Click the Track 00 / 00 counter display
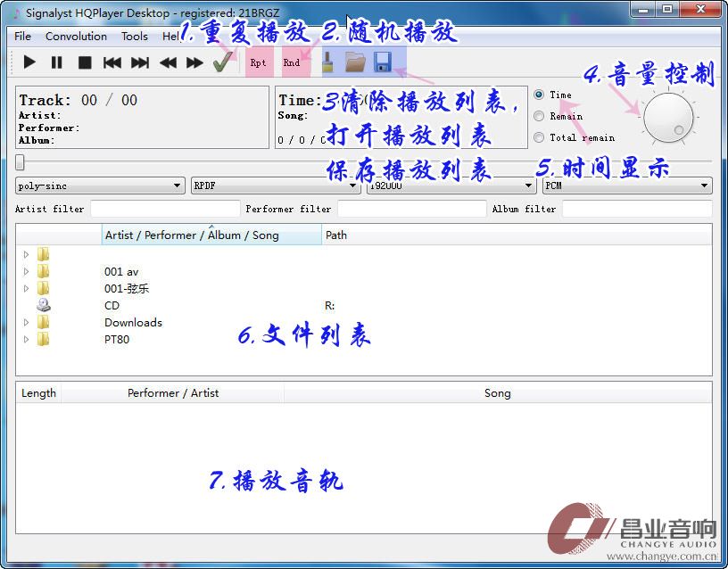The image size is (728, 569). [78, 100]
